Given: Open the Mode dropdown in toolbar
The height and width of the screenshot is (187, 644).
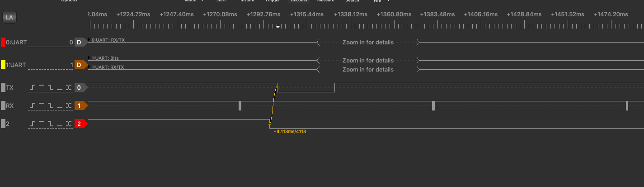Looking at the screenshot, I should click(194, 1).
